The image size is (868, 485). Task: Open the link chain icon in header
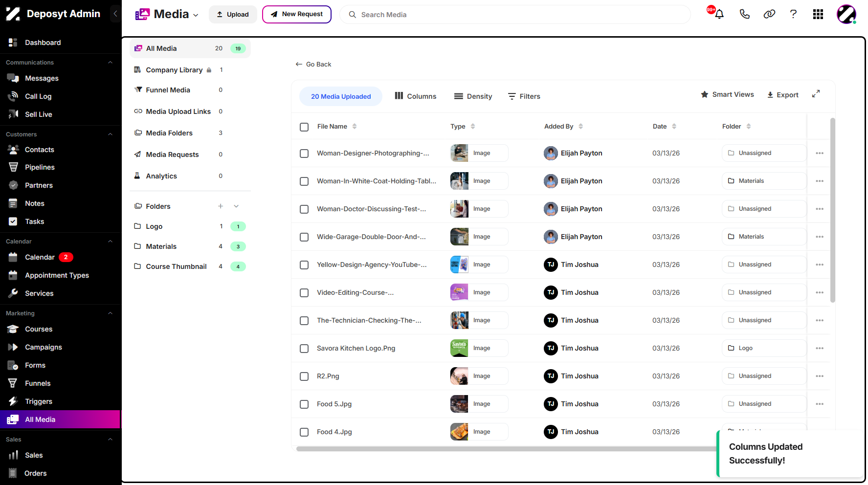coord(769,14)
